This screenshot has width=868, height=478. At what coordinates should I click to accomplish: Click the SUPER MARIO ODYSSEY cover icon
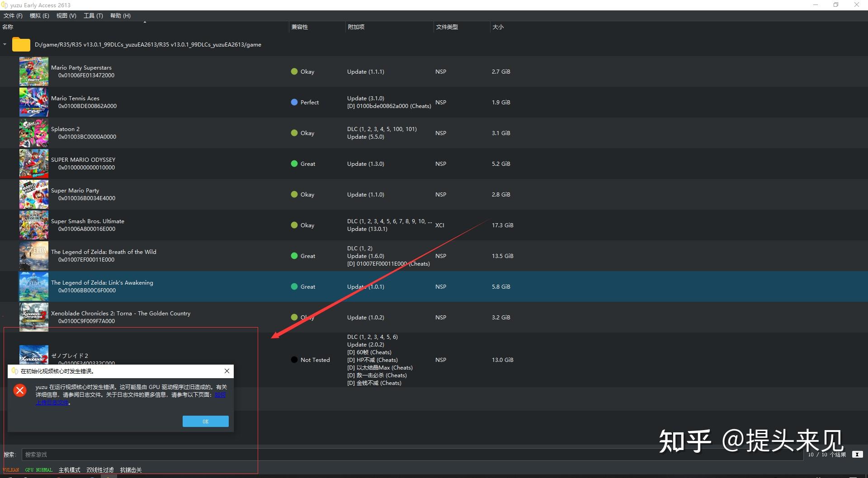(34, 164)
